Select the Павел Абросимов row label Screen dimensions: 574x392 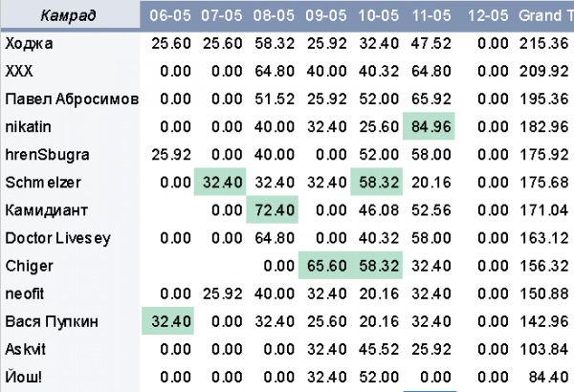(x=72, y=99)
